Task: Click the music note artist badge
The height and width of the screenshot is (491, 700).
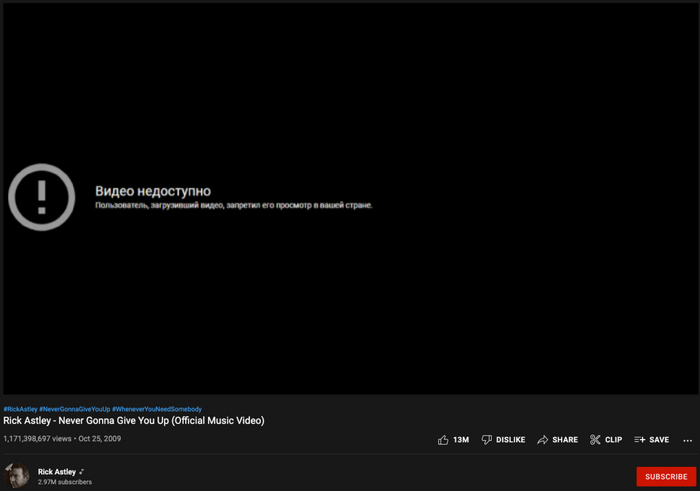Action: pyautogui.click(x=82, y=471)
